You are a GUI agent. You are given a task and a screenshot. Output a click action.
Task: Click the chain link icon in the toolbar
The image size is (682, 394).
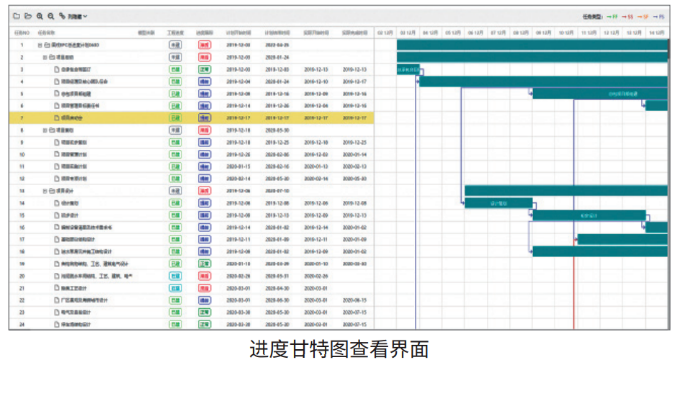62,16
